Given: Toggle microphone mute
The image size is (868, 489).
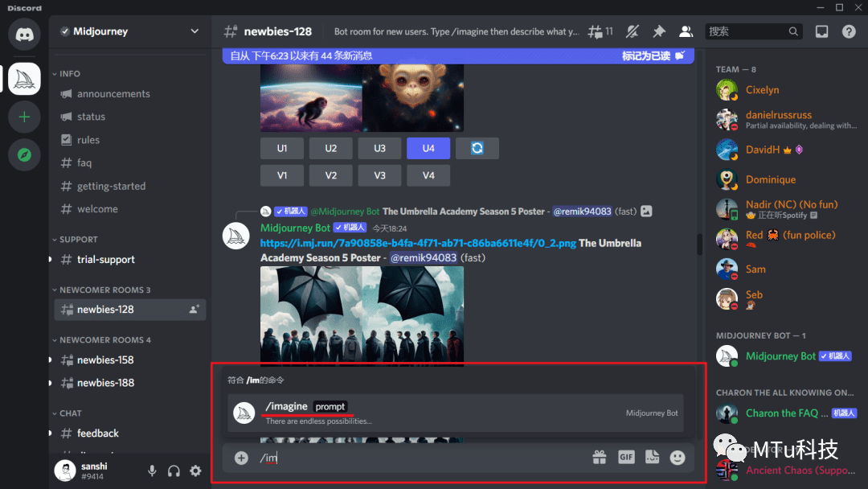Looking at the screenshot, I should (152, 471).
